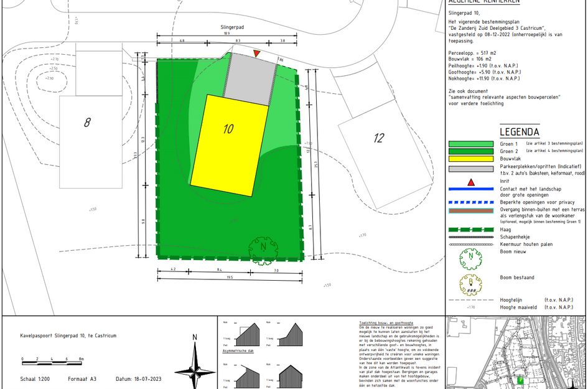
Task: Click the 19.5 bottom width dimension
Action: 230,278
